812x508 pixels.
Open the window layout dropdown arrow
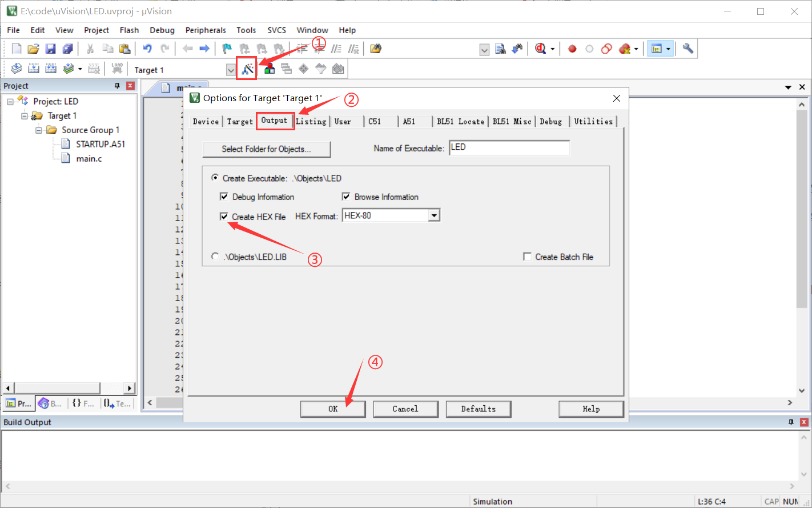pyautogui.click(x=668, y=49)
